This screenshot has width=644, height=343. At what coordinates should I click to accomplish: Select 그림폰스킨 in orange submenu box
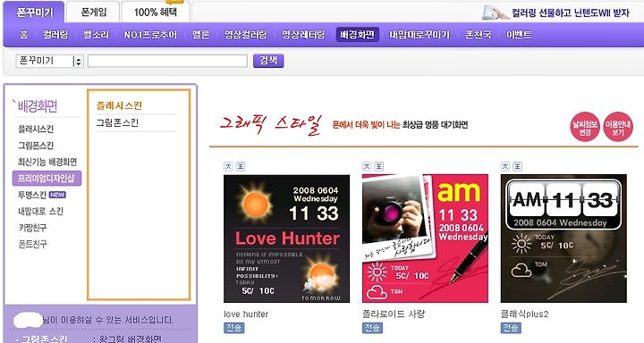tap(117, 122)
